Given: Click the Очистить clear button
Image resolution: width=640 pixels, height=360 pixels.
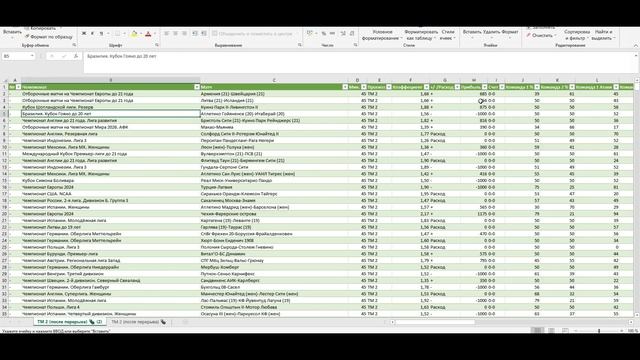Looking at the screenshot, I should tap(541, 36).
